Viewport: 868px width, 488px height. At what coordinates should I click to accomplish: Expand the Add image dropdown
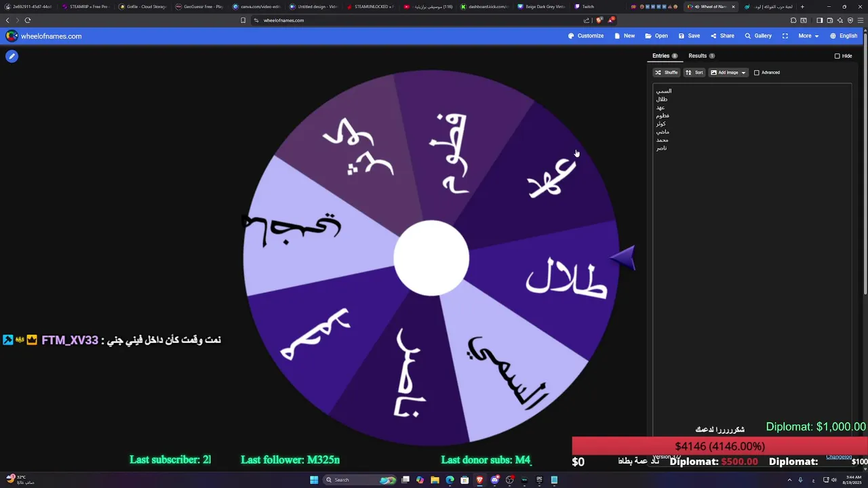(x=728, y=73)
